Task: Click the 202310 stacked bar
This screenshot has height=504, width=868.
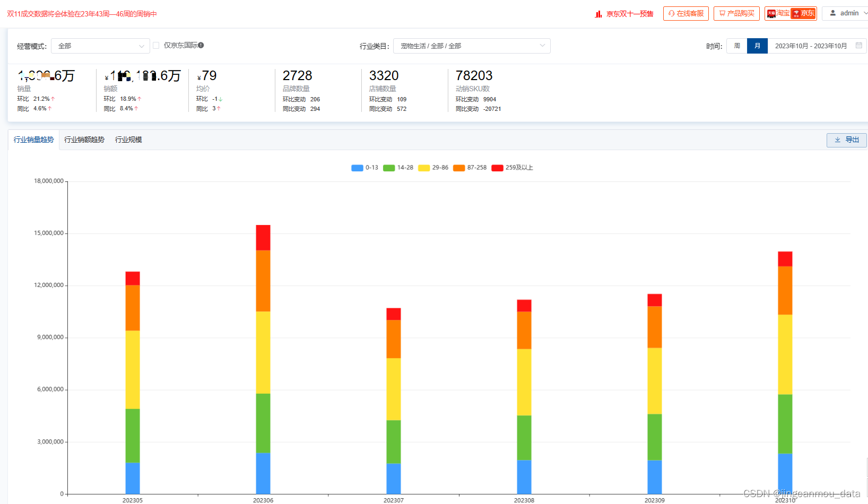Action: (785, 372)
